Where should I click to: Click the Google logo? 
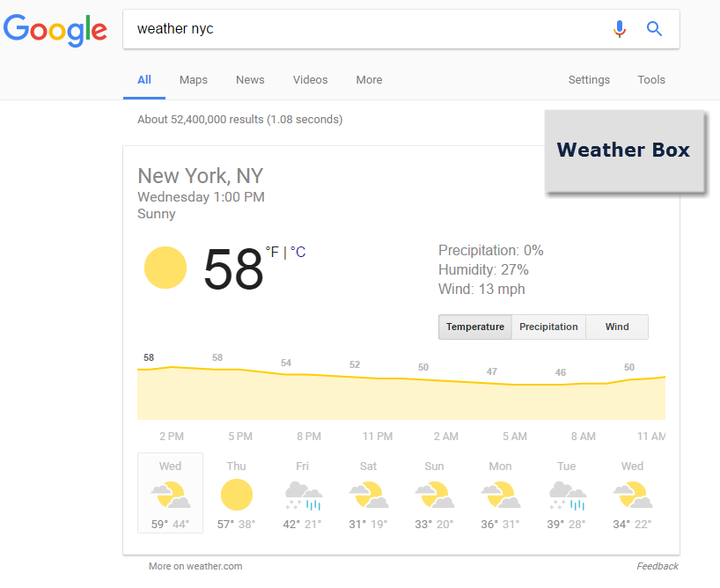click(x=55, y=30)
